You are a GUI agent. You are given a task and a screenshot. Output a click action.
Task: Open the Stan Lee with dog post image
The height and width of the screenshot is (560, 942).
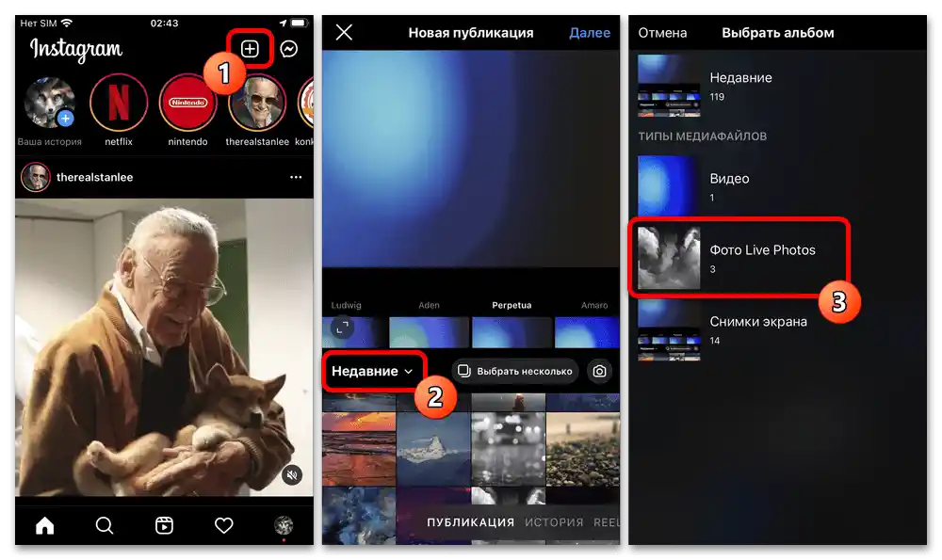pos(164,347)
